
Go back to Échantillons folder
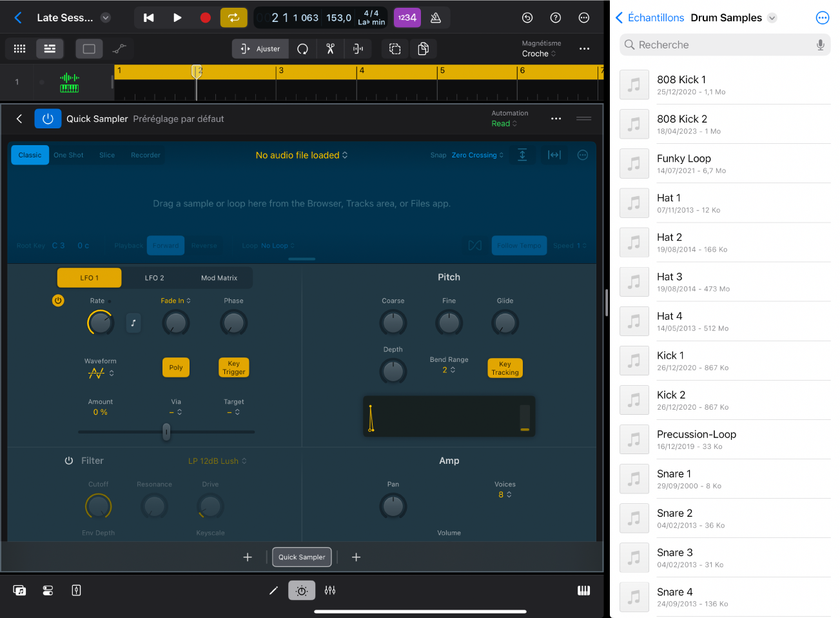click(649, 18)
